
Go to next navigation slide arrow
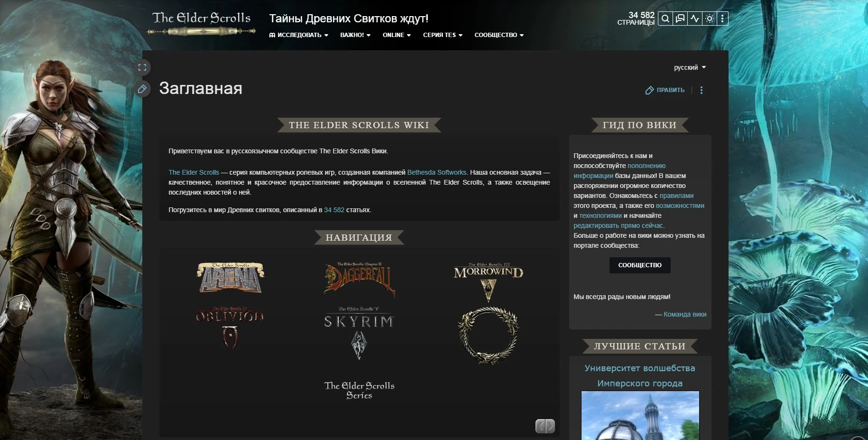(x=550, y=426)
